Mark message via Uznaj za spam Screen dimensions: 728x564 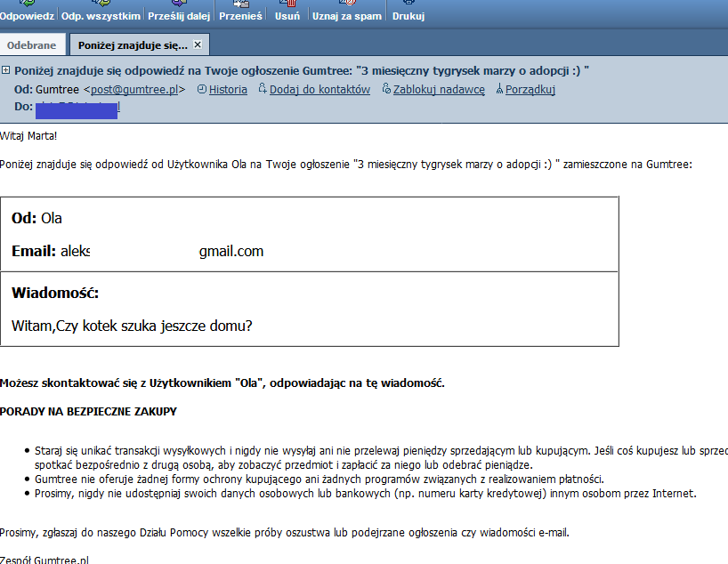click(347, 12)
